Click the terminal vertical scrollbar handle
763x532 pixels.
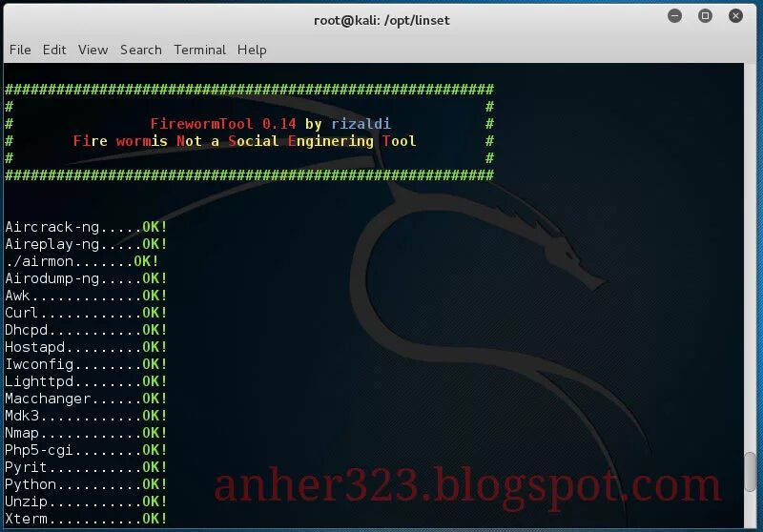[x=750, y=471]
